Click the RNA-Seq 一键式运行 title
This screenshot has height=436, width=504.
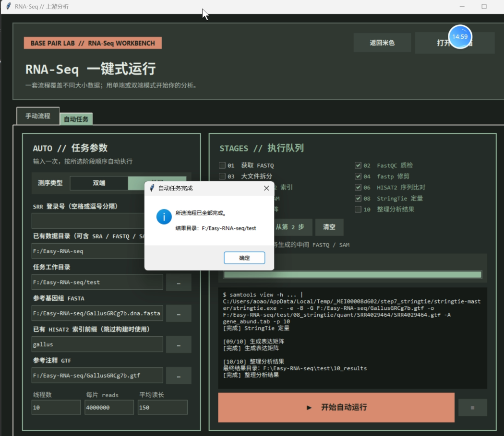click(91, 69)
